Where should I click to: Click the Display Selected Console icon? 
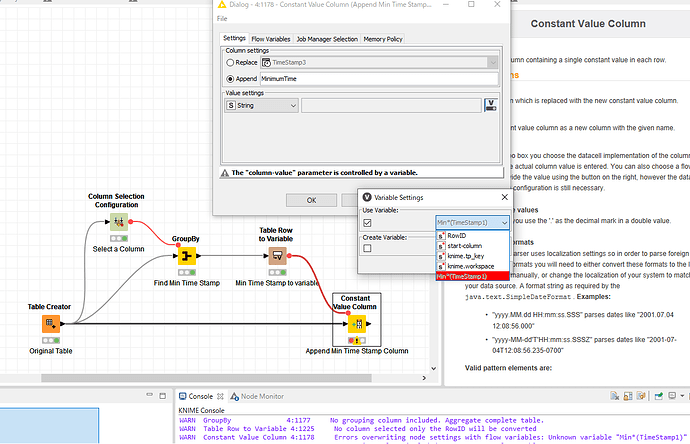tap(672, 396)
